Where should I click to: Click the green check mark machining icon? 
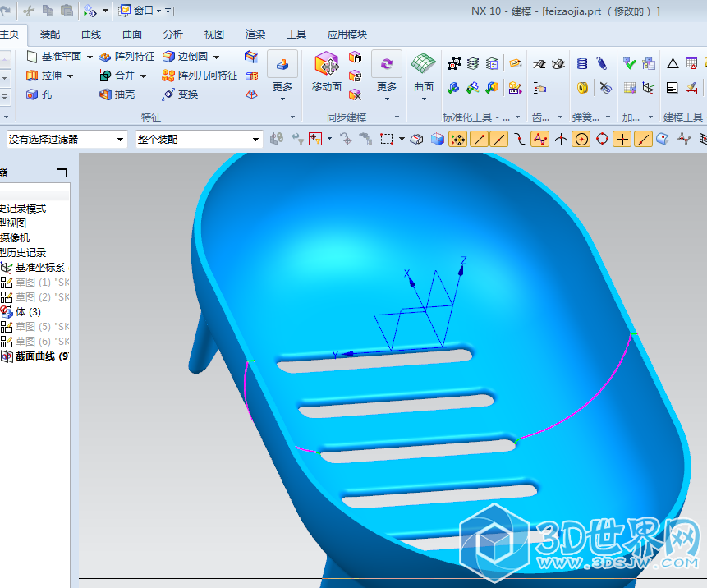629,63
